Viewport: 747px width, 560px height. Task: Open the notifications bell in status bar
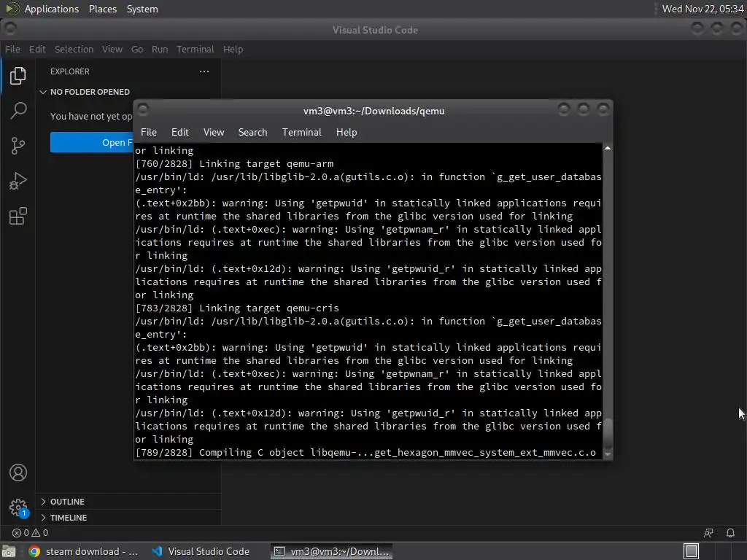(x=730, y=533)
